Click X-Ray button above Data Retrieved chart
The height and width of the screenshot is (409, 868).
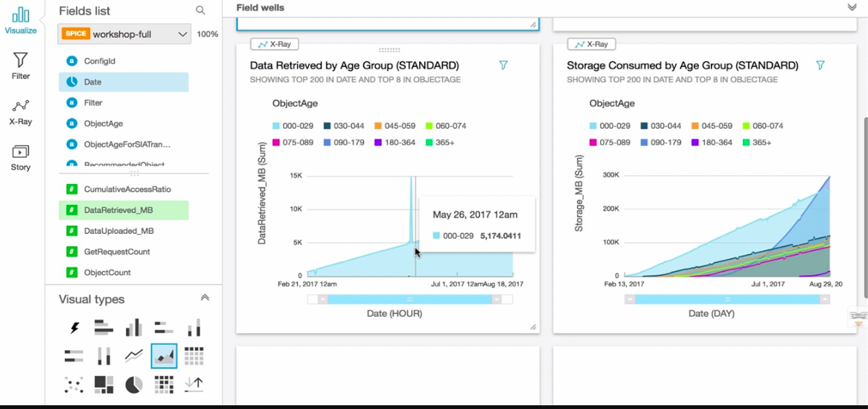click(275, 45)
